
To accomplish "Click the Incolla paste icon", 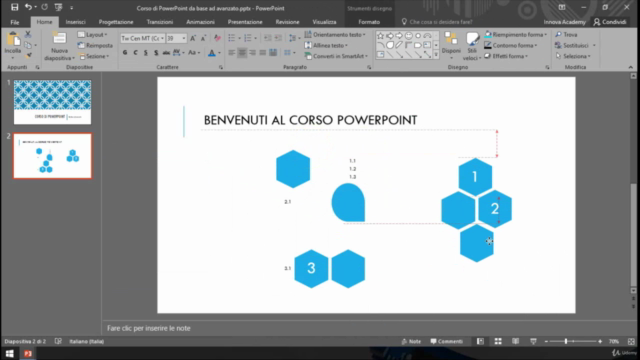I will [13, 40].
